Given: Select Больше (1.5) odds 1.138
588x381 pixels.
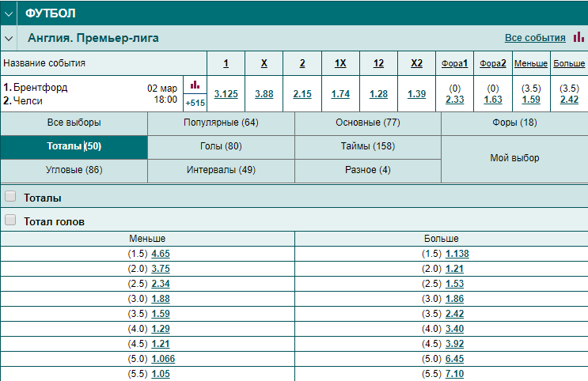Looking at the screenshot, I should click(457, 254).
